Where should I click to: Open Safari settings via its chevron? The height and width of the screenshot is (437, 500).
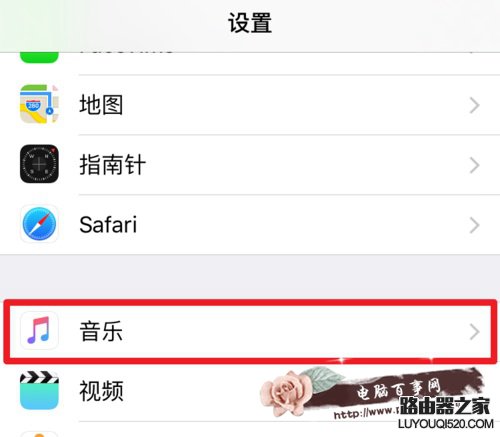475,225
